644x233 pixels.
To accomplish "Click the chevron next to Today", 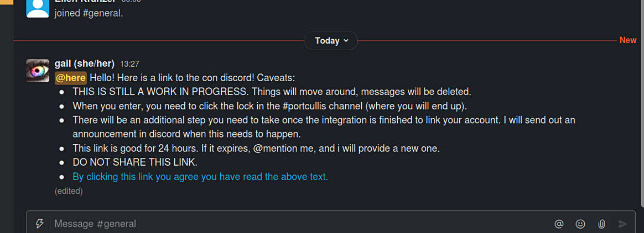I will [x=346, y=40].
